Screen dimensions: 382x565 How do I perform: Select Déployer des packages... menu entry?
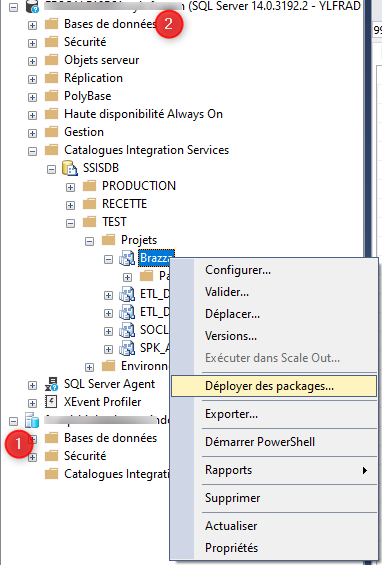tap(274, 386)
